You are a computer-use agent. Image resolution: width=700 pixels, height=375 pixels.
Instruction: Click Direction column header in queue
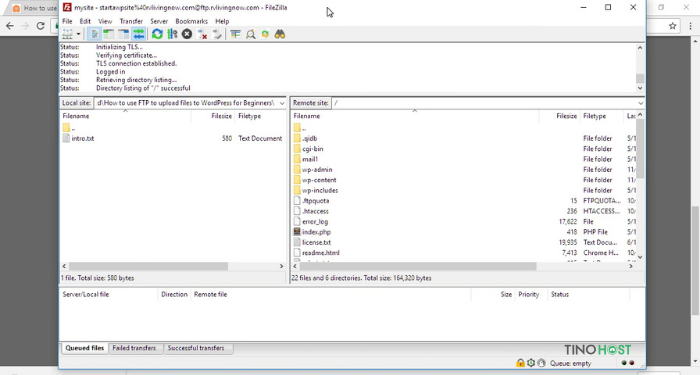[x=174, y=295]
